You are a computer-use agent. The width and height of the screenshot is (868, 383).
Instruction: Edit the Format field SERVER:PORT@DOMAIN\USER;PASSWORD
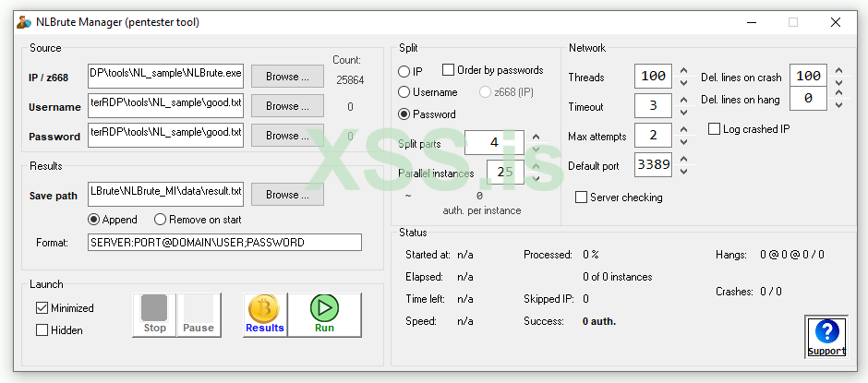point(224,243)
